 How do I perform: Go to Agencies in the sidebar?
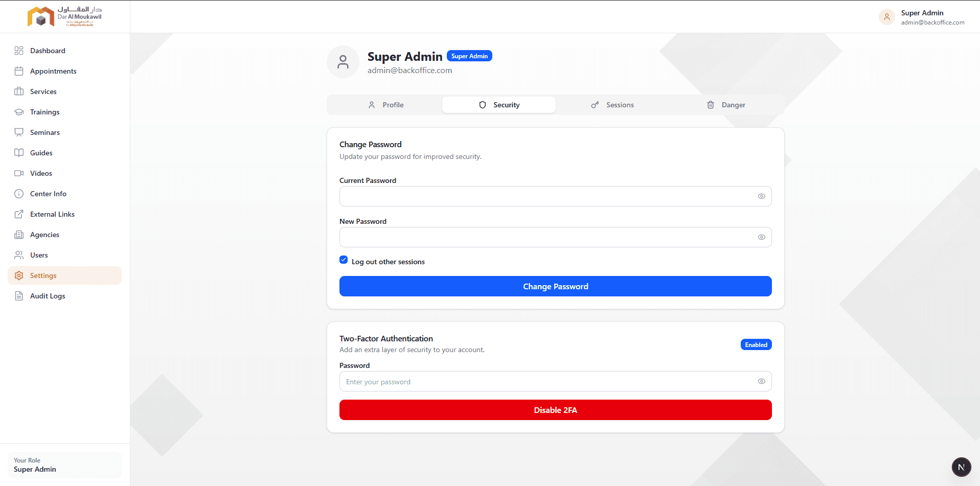(65, 235)
